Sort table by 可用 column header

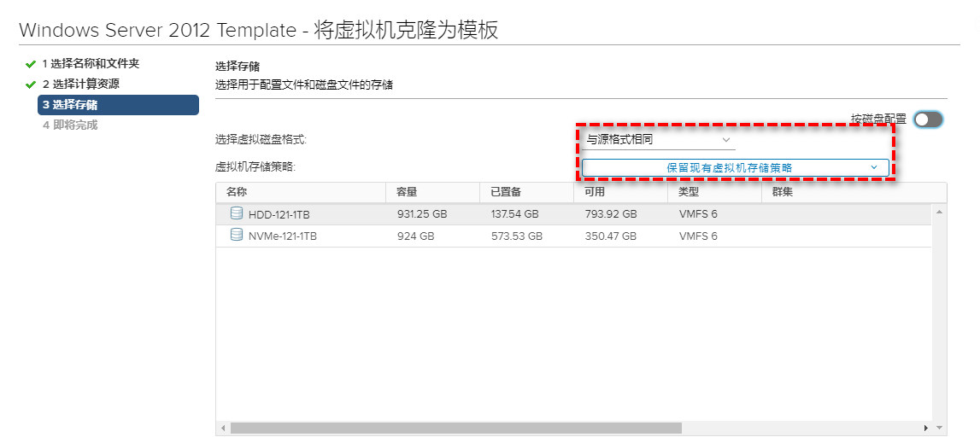[595, 192]
